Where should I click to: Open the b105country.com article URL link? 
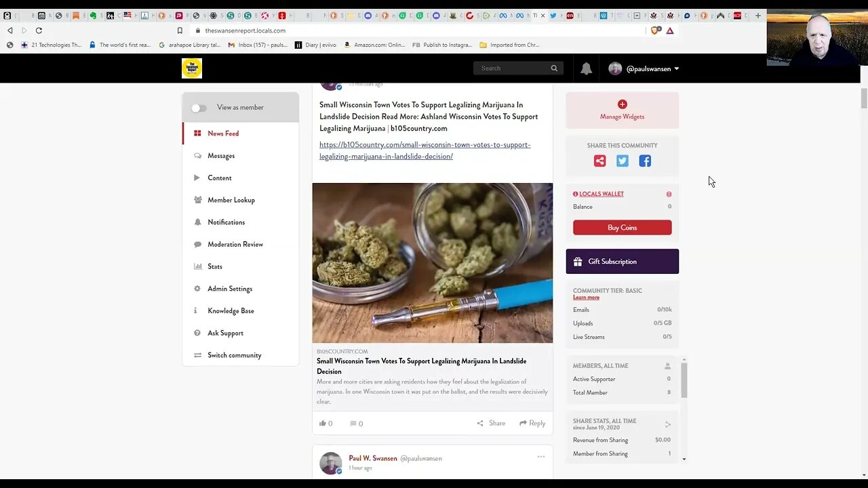point(425,150)
